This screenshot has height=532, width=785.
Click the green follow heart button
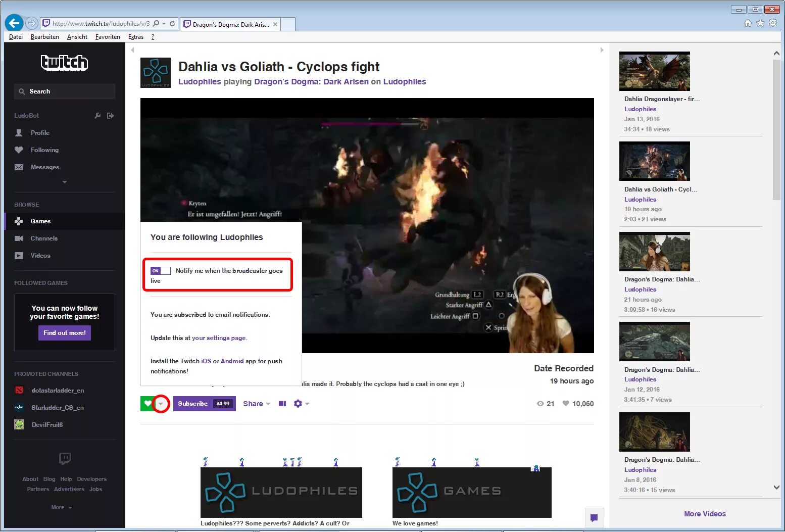point(148,404)
